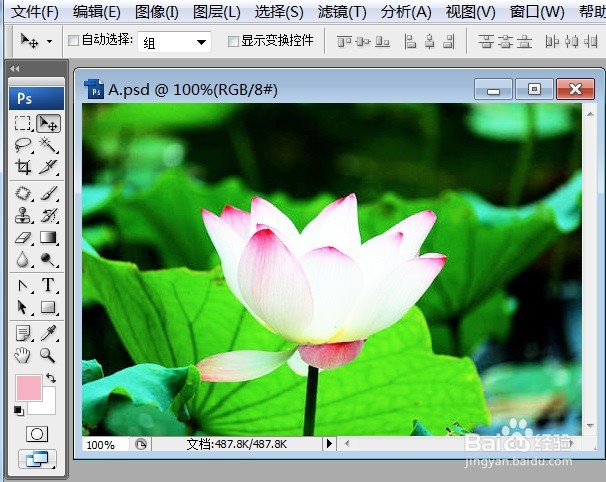Toggle Quick Mask mode

pyautogui.click(x=37, y=434)
